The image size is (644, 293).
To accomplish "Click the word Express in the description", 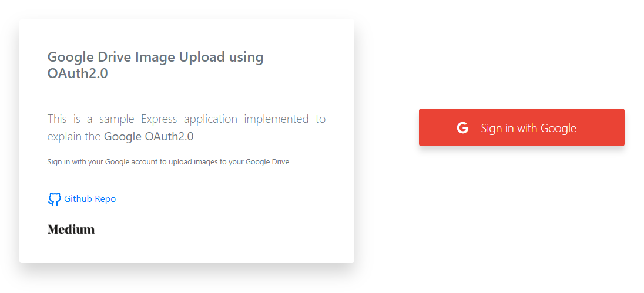I will [159, 119].
